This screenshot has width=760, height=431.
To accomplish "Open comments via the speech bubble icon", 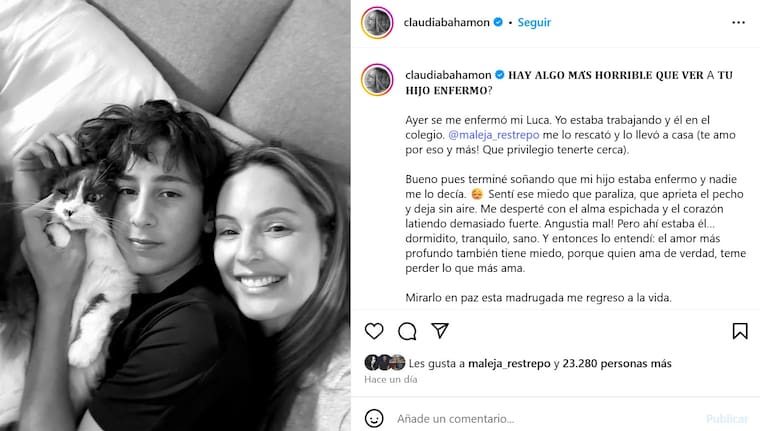I will pos(407,331).
